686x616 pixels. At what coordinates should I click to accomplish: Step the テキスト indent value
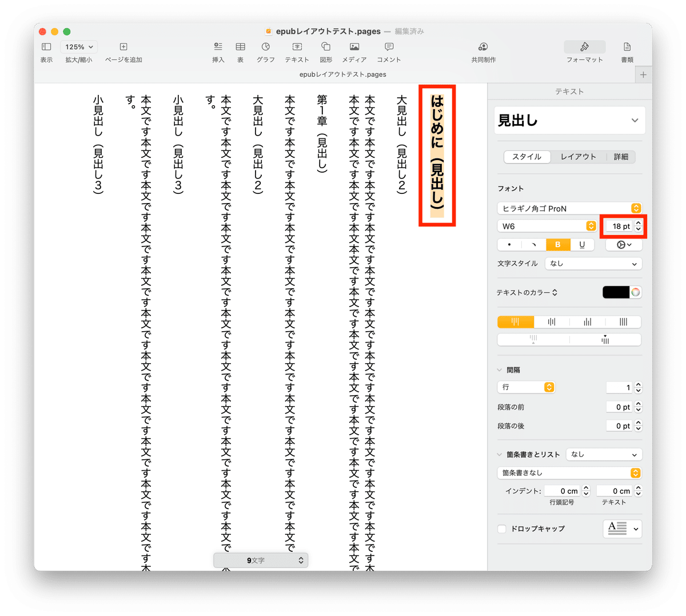[639, 491]
